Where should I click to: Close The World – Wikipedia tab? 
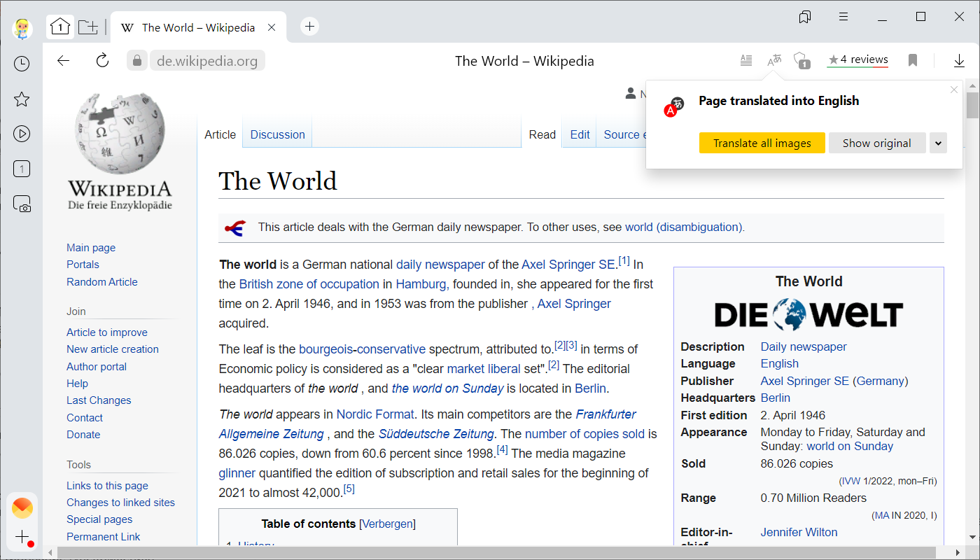coord(272,27)
